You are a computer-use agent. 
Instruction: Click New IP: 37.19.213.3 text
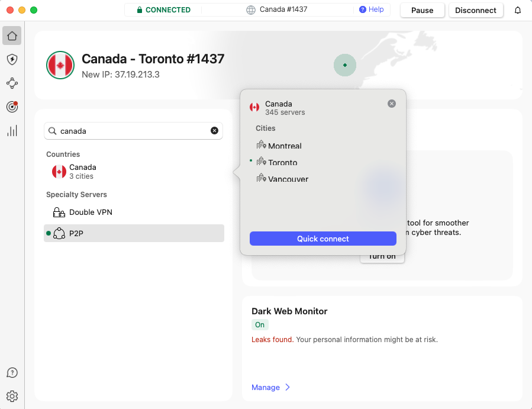pos(121,75)
